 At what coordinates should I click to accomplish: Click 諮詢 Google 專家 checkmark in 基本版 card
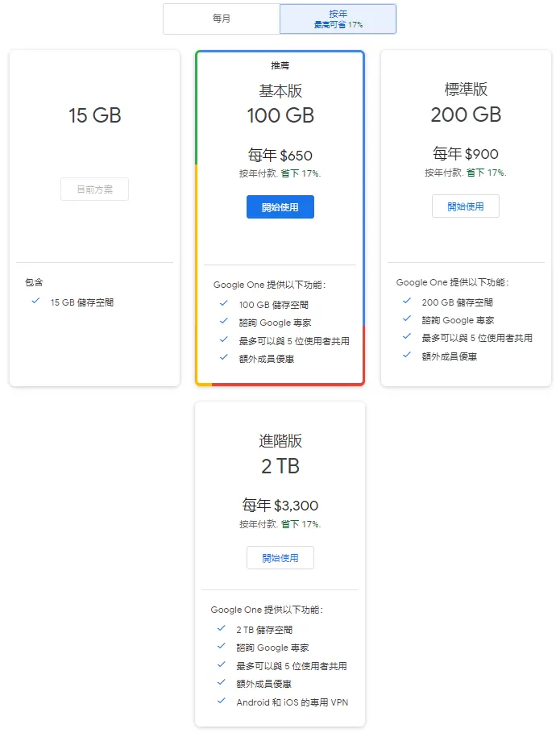tap(223, 322)
